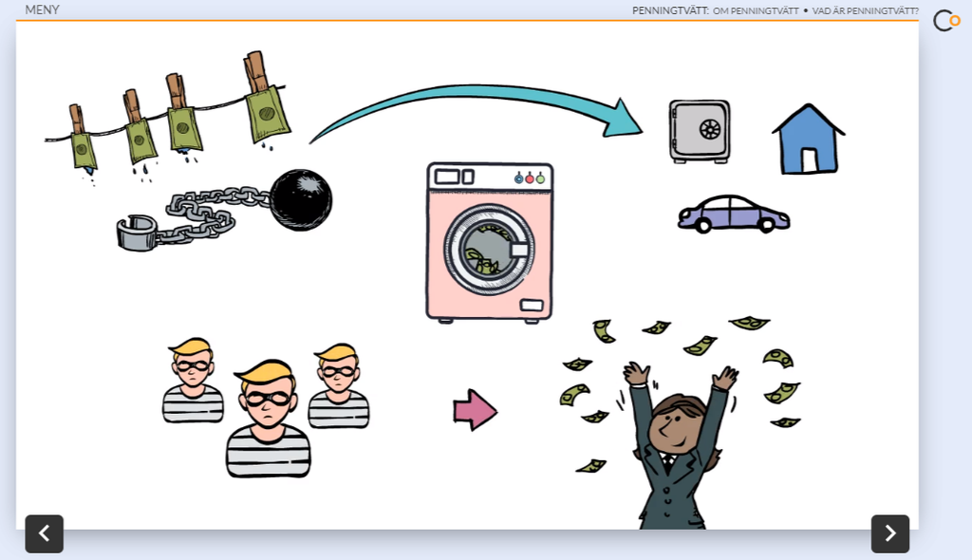The image size is (972, 560).
Task: Click the money on clothesline illustration
Action: 167,118
